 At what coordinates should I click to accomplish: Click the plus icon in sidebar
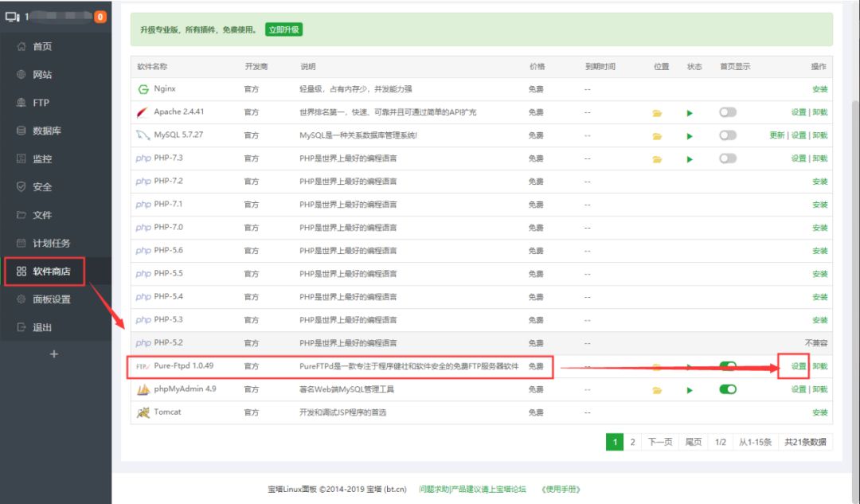pyautogui.click(x=54, y=354)
